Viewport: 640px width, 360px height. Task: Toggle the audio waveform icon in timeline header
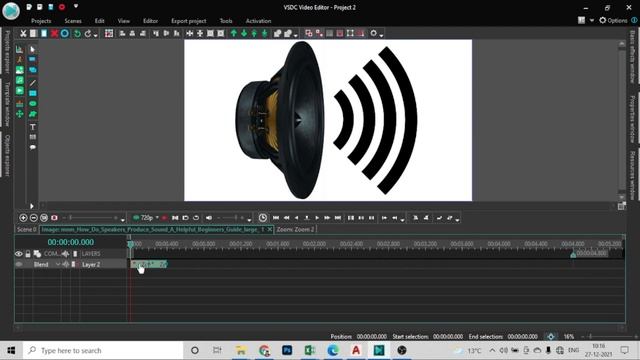(65, 254)
